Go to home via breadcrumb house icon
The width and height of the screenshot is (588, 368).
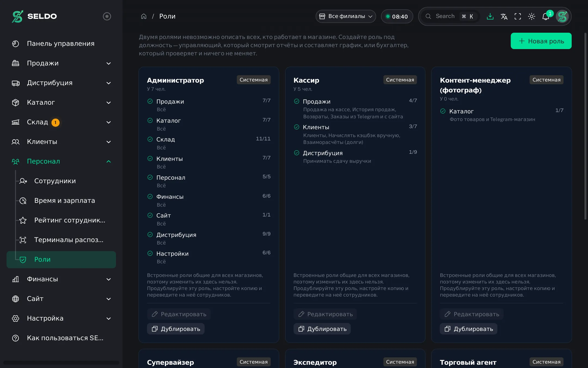pos(144,16)
